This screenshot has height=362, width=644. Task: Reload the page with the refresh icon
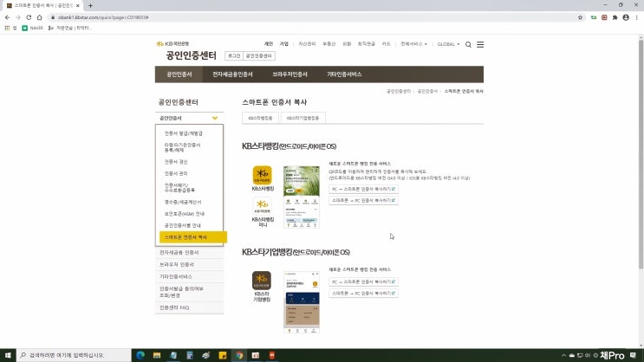(29, 17)
